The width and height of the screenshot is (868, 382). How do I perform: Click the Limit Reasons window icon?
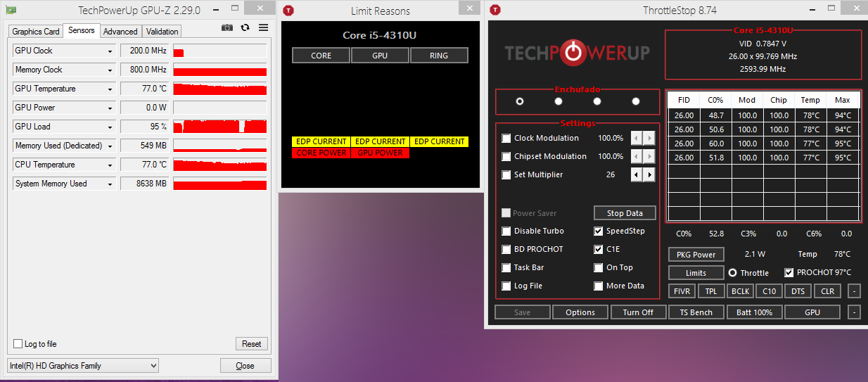pos(288,11)
